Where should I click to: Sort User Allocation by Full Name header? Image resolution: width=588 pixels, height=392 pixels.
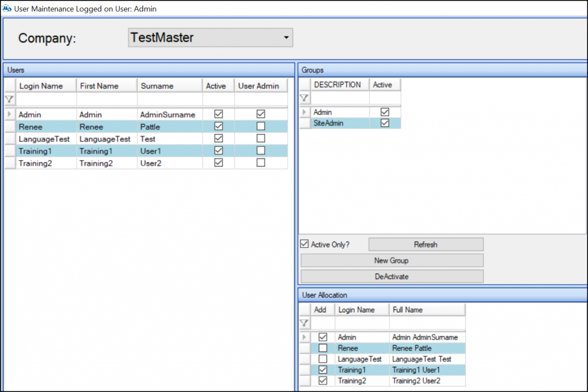tap(427, 309)
